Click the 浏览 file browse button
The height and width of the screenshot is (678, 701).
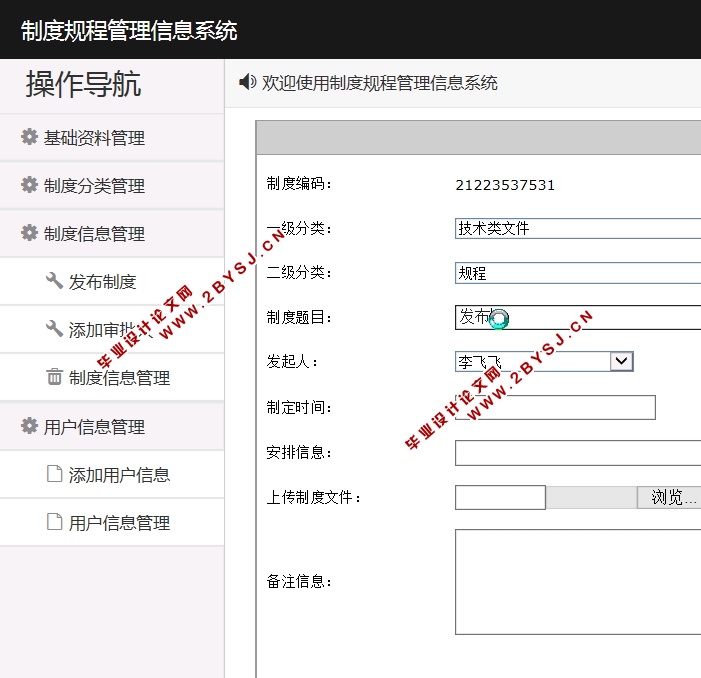click(669, 497)
